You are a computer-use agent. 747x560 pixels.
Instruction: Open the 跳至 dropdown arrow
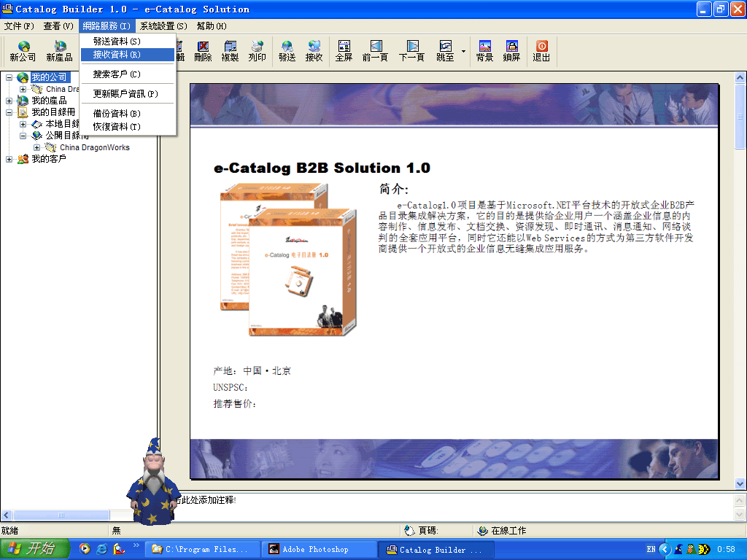pyautogui.click(x=463, y=51)
